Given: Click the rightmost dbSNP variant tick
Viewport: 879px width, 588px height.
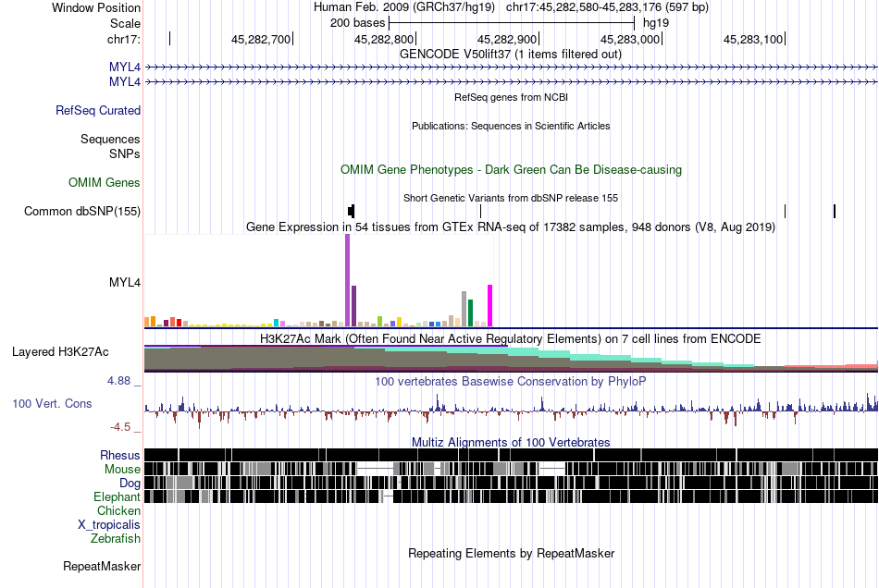Looking at the screenshot, I should 835,211.
